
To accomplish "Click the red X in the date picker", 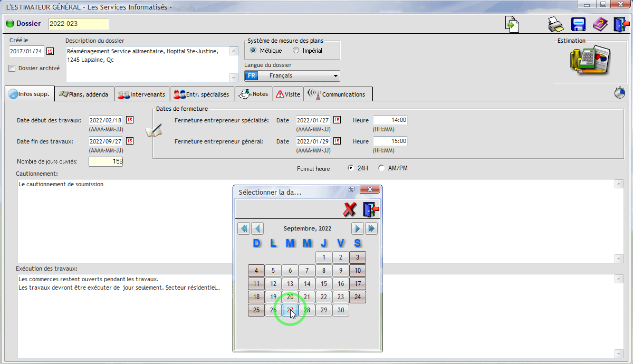I will 349,209.
